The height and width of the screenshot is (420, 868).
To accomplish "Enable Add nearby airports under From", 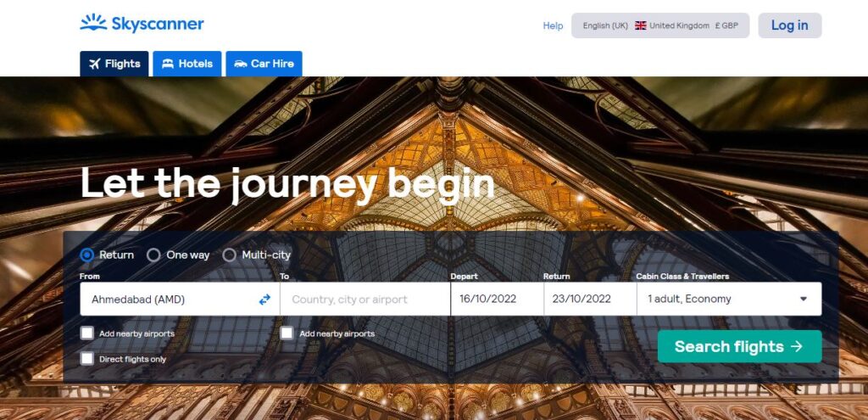I will point(87,333).
